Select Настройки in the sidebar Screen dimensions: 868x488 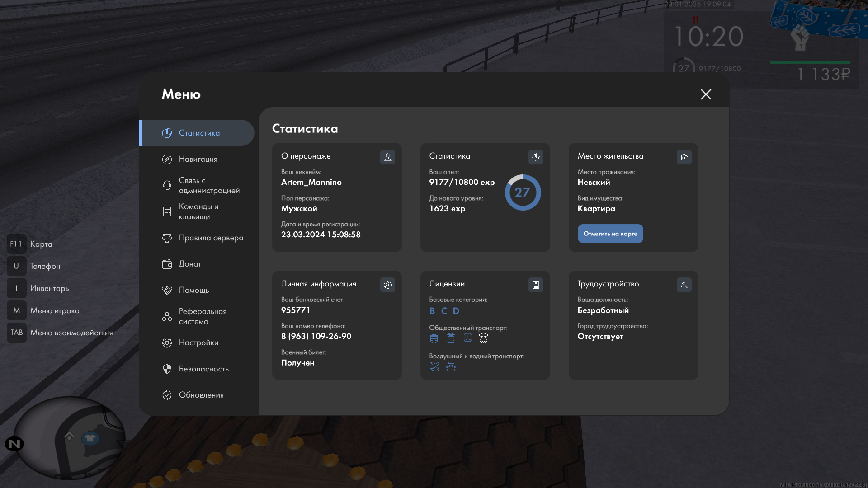coord(198,343)
